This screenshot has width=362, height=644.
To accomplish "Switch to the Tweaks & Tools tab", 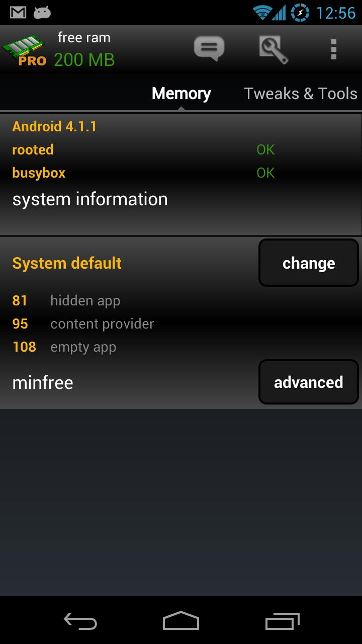I will point(301,94).
